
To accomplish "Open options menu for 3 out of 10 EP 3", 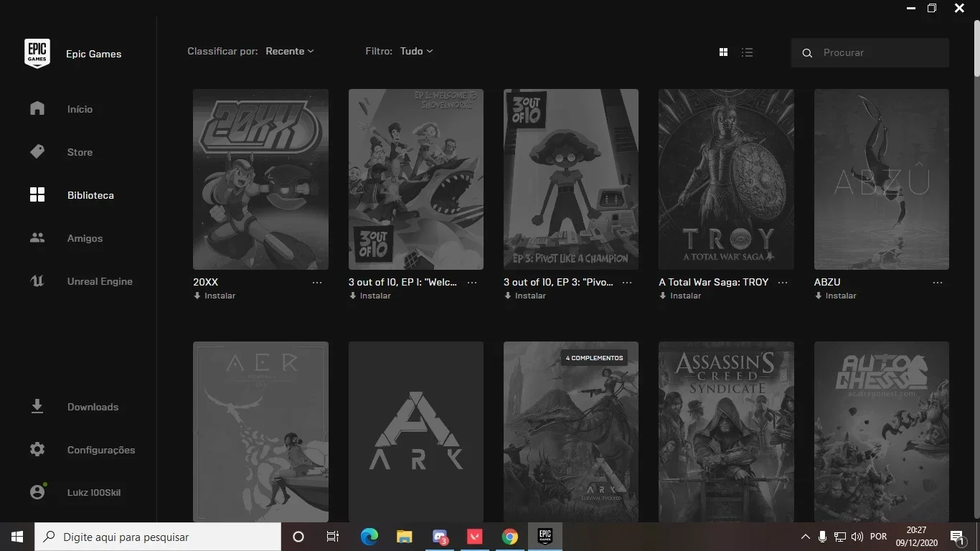I will pyautogui.click(x=627, y=283).
